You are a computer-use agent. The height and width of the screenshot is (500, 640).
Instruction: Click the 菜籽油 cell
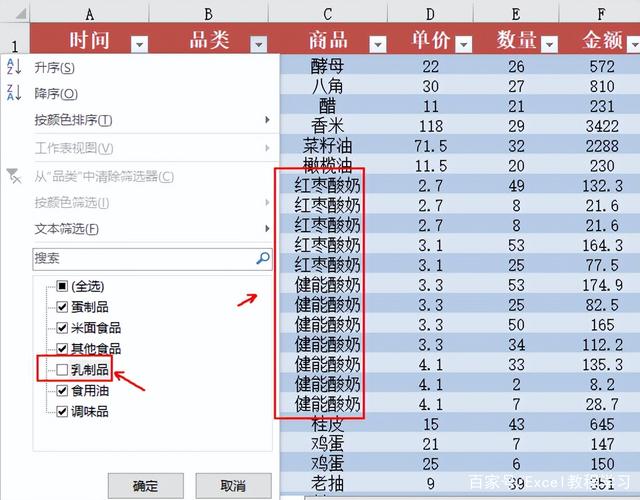pos(327,146)
